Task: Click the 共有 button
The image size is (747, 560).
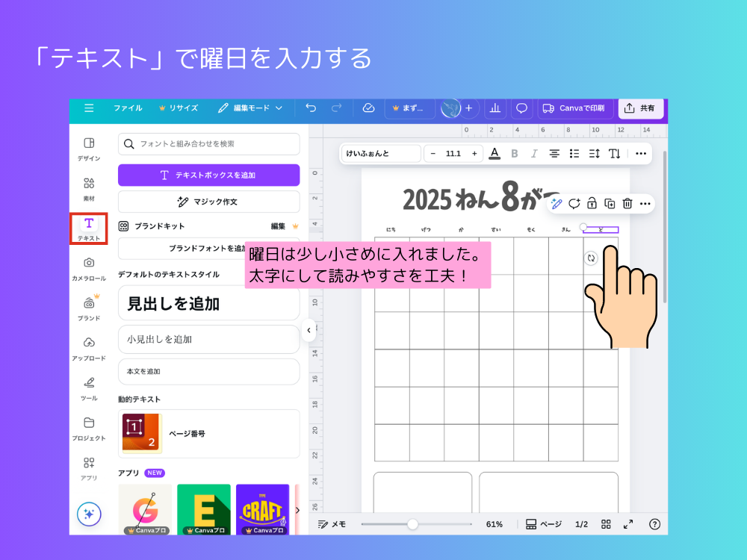Action: tap(641, 108)
